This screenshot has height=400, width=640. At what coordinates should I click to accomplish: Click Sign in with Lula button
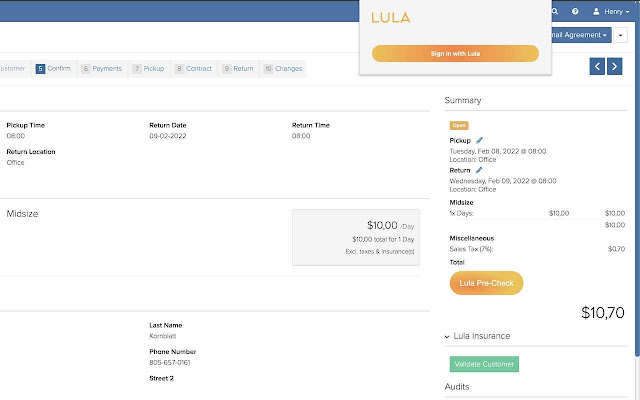pyautogui.click(x=455, y=53)
